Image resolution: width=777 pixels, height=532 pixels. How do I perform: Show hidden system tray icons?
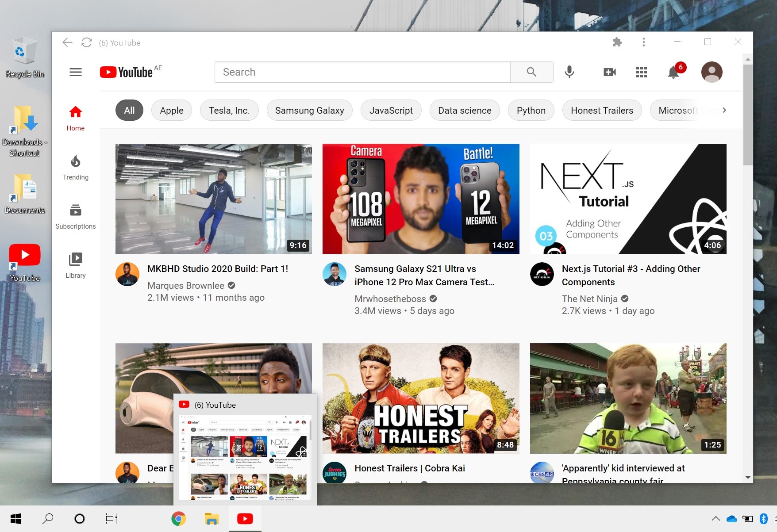(x=715, y=519)
